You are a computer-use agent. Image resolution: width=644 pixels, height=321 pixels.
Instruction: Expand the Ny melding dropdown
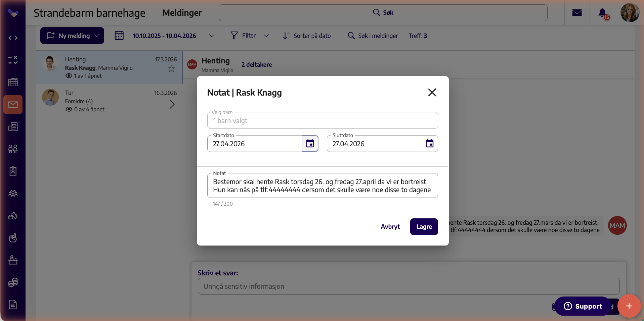click(97, 36)
